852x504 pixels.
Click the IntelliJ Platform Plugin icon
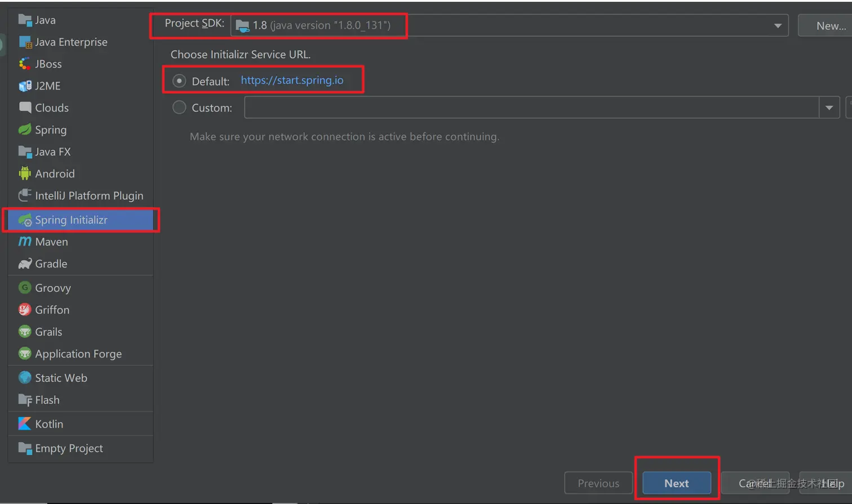(x=25, y=195)
